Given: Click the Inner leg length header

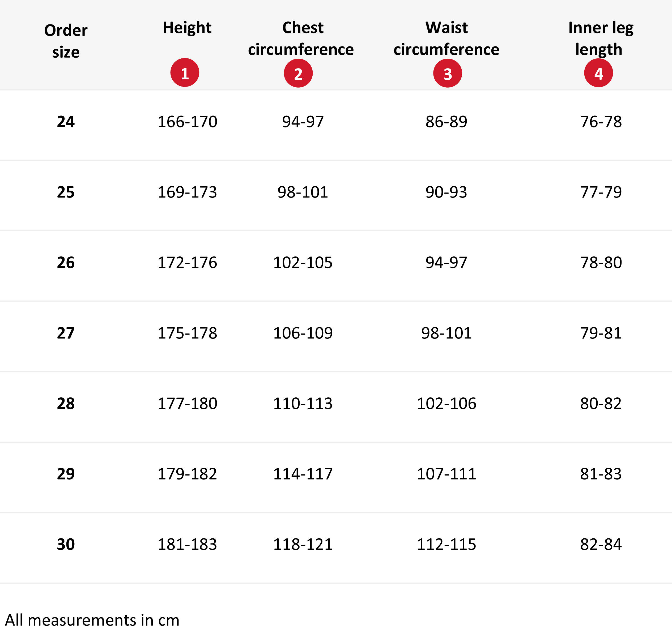Looking at the screenshot, I should tap(601, 38).
